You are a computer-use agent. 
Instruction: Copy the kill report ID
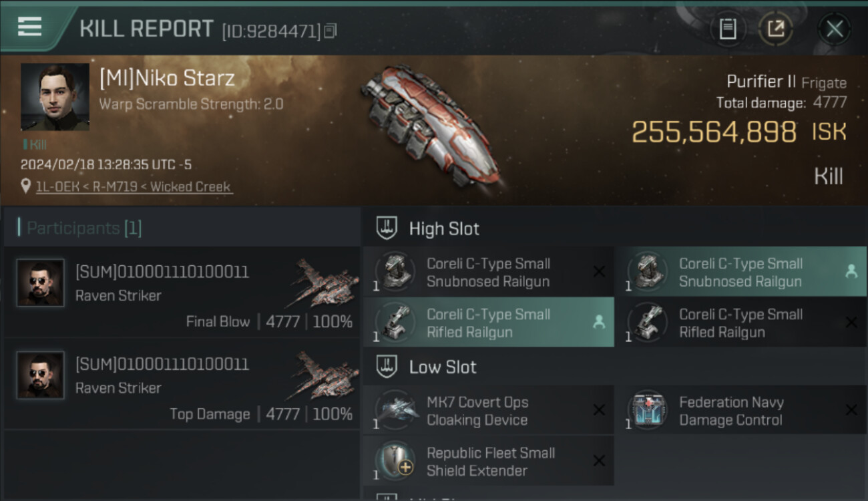click(331, 31)
